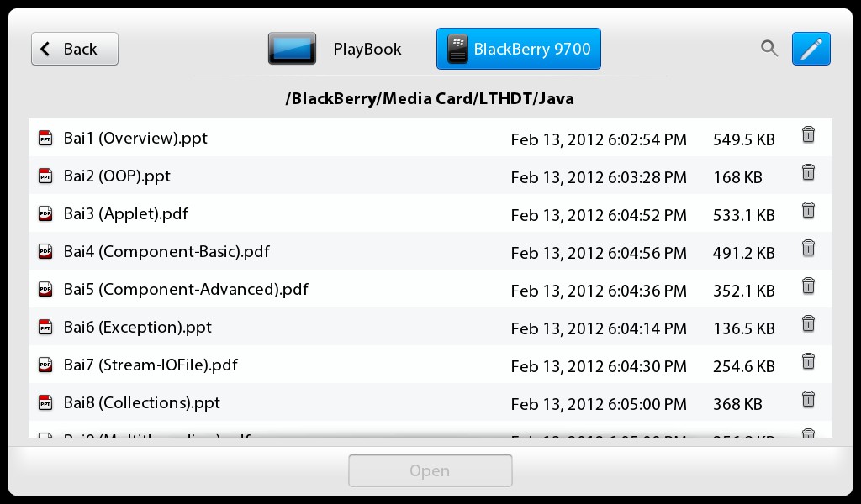The image size is (861, 504).
Task: Click the timestamp Feb 13, 2012 6:04:52 PM
Action: (x=599, y=216)
